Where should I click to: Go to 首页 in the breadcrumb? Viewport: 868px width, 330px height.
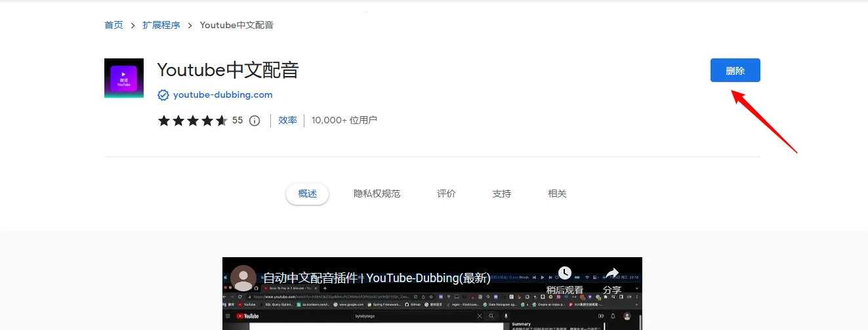(114, 26)
